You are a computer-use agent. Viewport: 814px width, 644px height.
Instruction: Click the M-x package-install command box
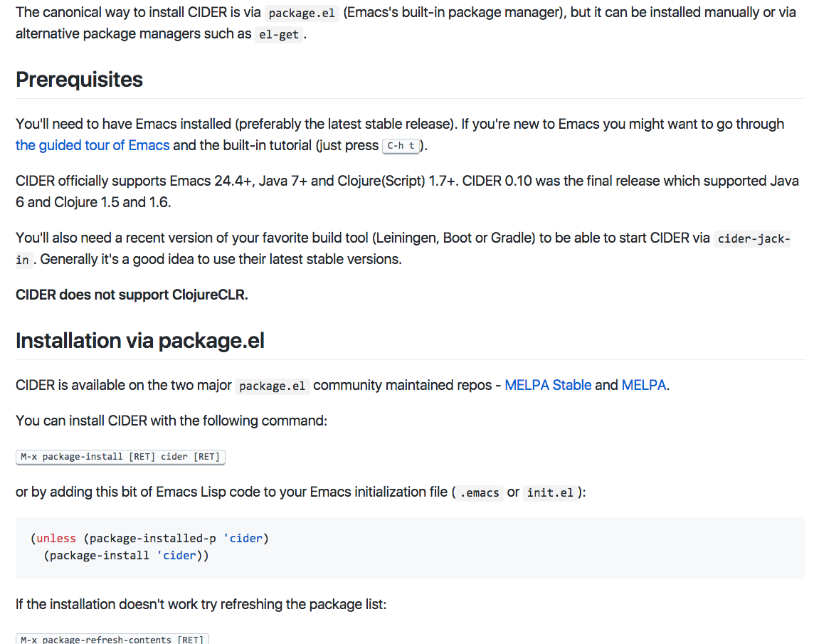(x=120, y=457)
